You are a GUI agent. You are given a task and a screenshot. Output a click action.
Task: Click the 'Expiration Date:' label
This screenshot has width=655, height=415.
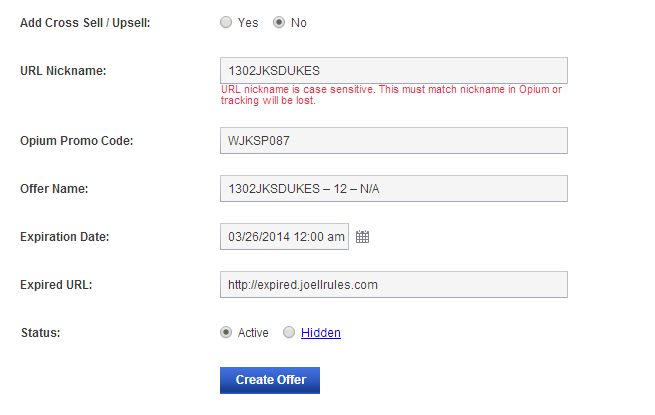tap(65, 237)
